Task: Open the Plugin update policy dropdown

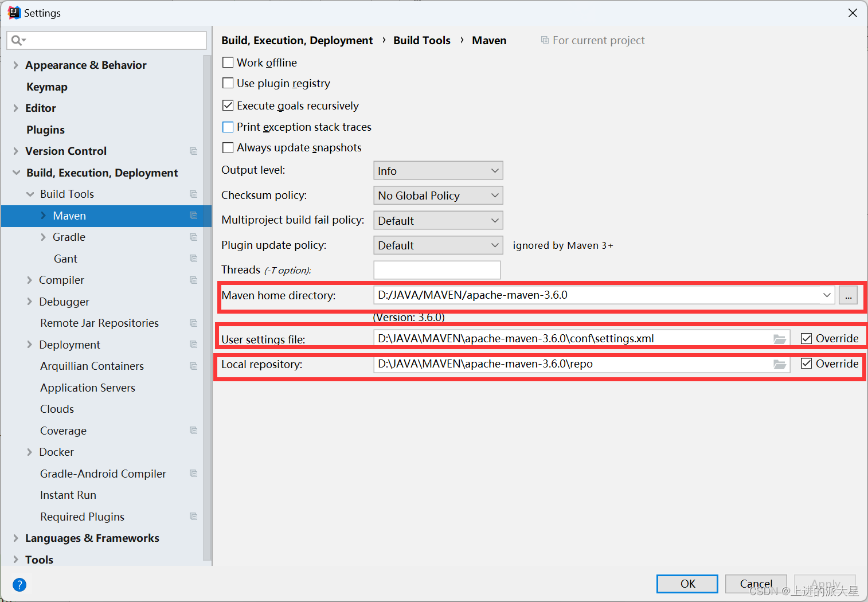Action: [x=438, y=245]
